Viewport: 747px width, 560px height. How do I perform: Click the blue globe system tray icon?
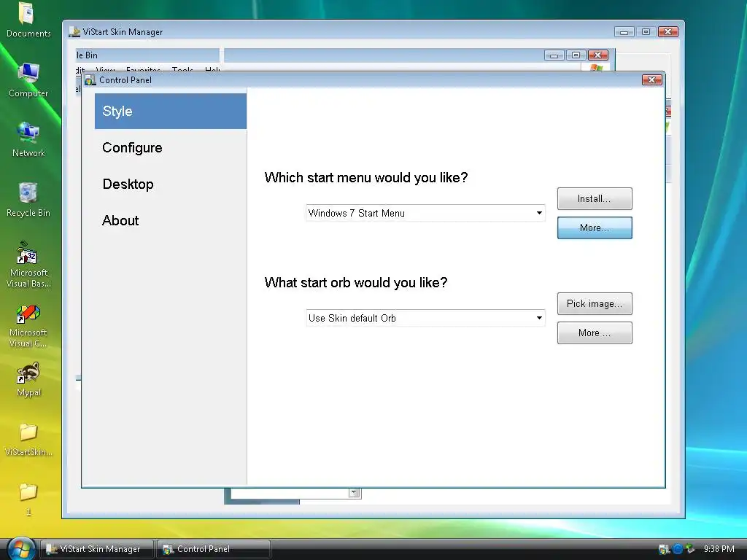pyautogui.click(x=678, y=549)
